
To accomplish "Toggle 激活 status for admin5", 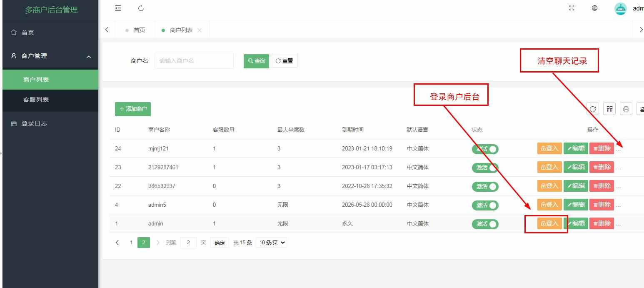I will click(x=485, y=205).
